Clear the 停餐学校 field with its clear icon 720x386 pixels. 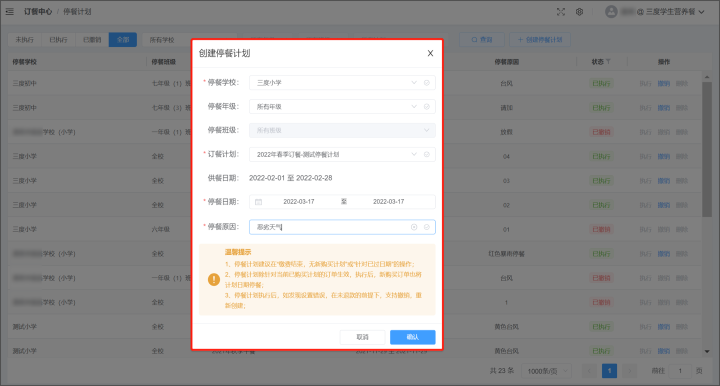pos(427,83)
